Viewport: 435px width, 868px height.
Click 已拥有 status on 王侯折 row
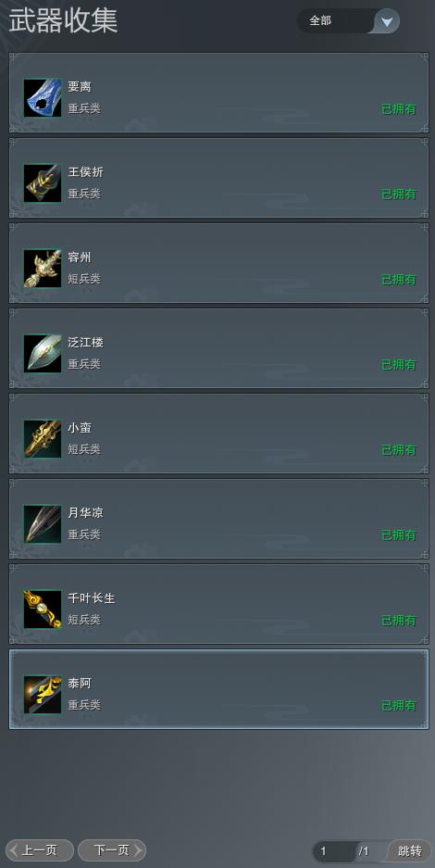pos(399,195)
